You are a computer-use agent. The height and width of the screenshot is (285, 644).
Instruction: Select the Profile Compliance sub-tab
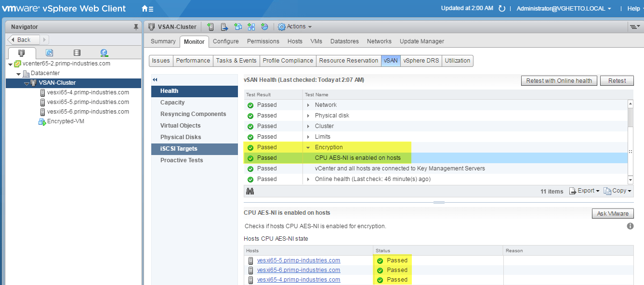[288, 61]
